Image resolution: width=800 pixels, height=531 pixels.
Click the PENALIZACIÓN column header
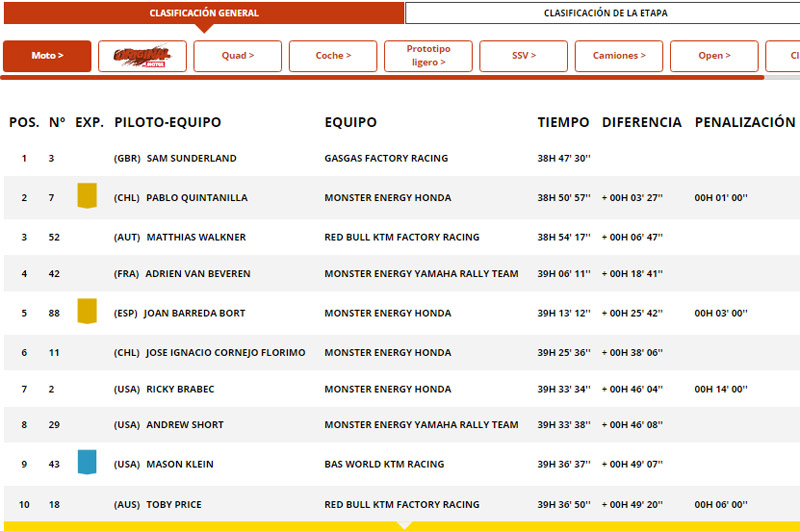[745, 122]
